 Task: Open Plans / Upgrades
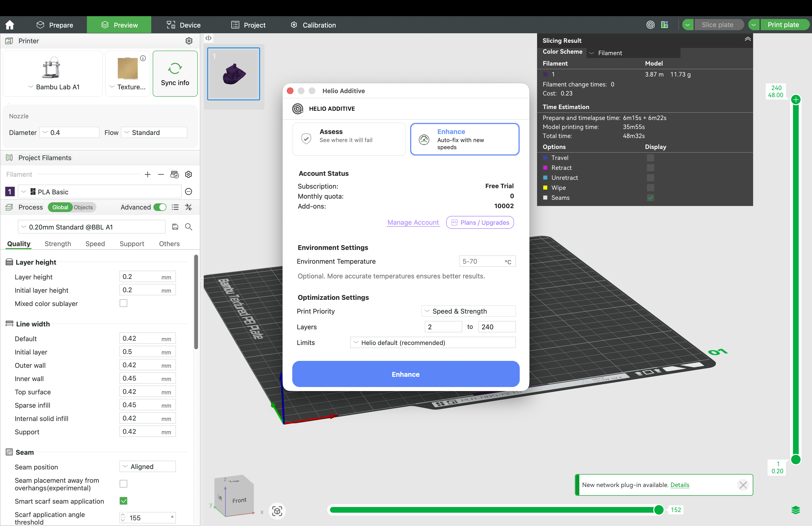480,223
